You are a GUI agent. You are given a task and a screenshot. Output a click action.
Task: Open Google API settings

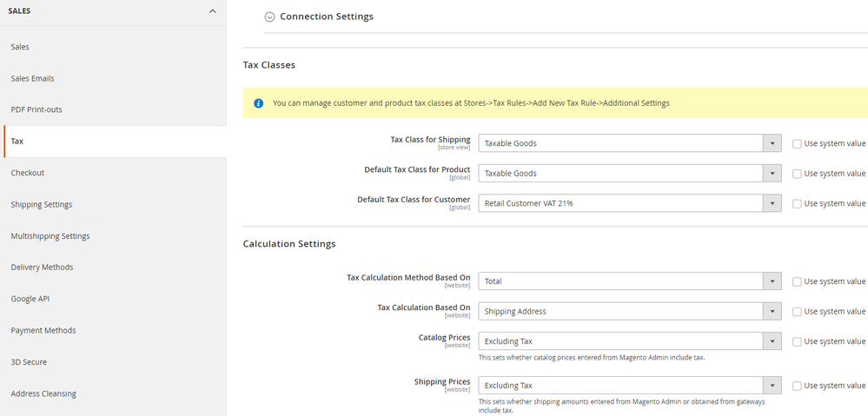[x=31, y=299]
